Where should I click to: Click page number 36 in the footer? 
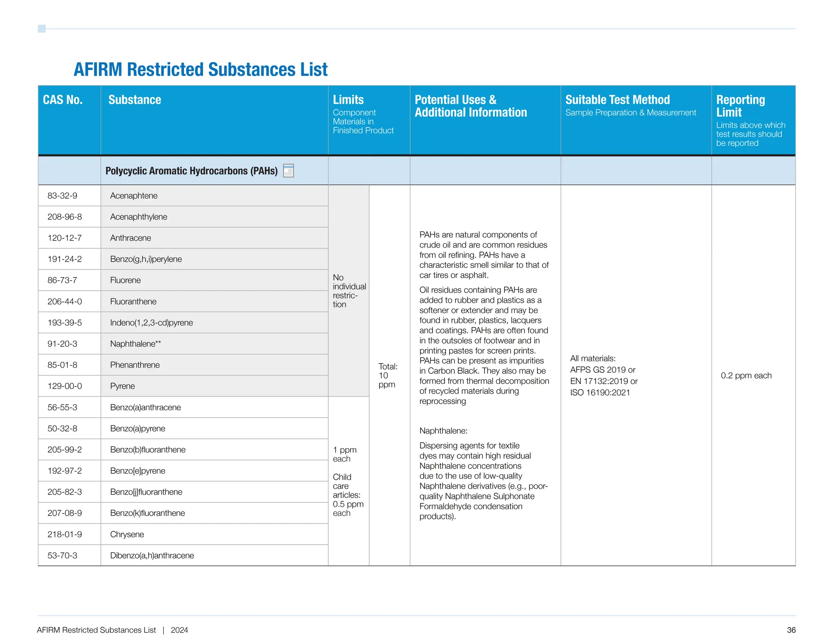click(791, 630)
